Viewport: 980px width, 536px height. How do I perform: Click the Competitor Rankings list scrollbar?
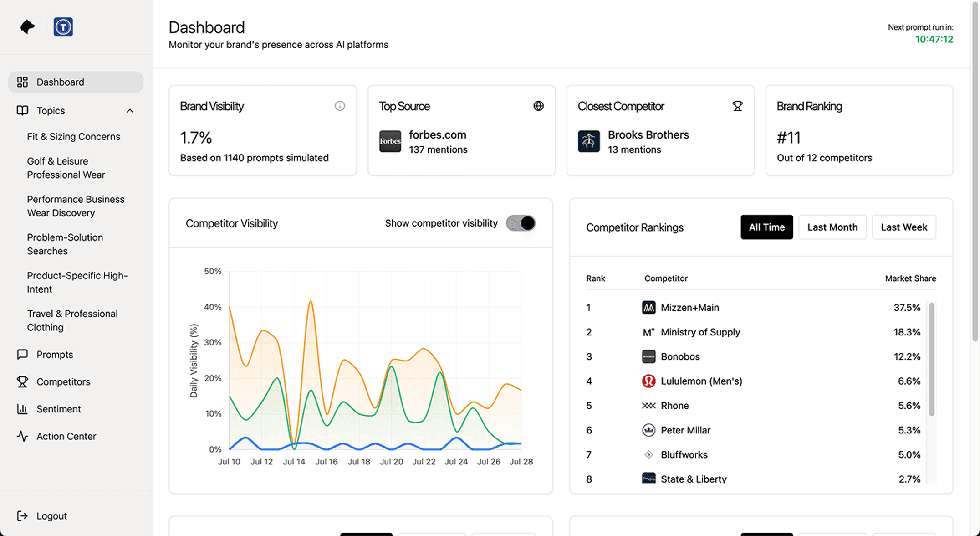(x=931, y=359)
